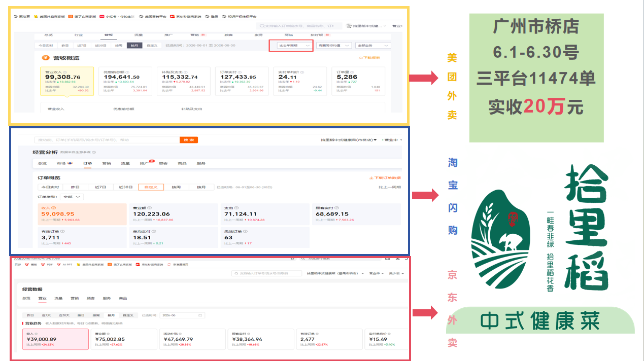Select 近30天 range in the JD panel
The width and height of the screenshot is (644, 361).
pos(63,315)
